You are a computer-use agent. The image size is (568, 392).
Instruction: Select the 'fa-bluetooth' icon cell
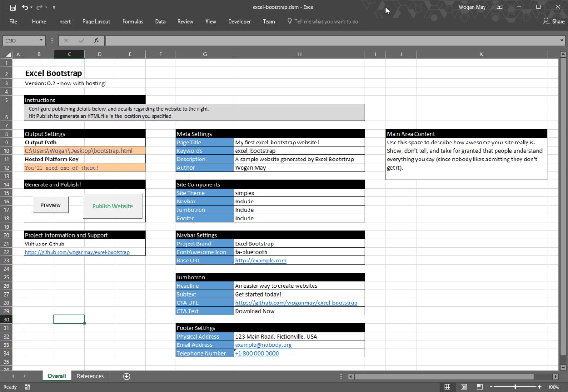click(299, 252)
